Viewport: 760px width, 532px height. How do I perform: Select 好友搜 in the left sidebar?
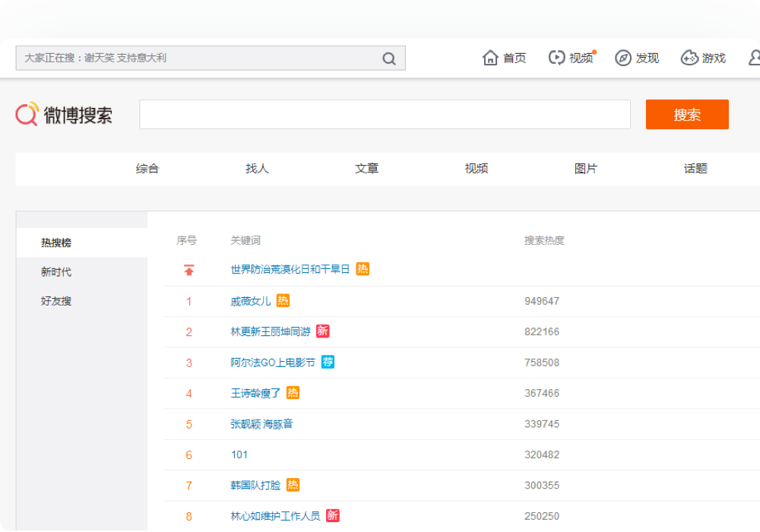pos(56,301)
